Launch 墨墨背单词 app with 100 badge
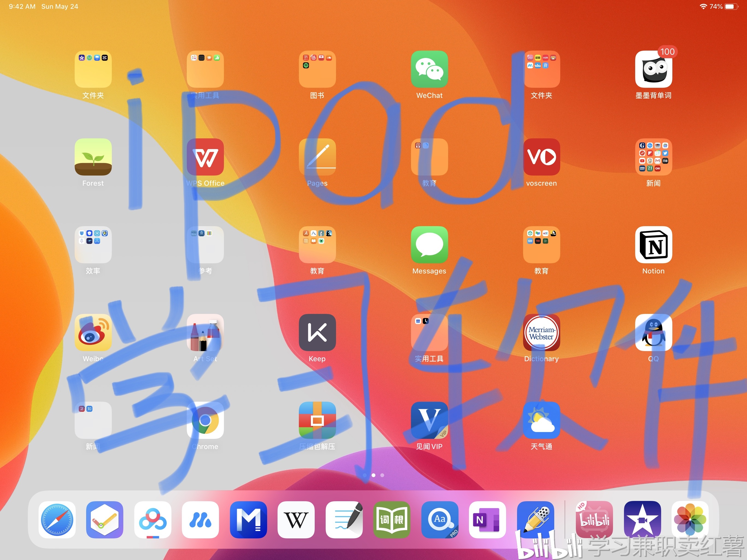 (653, 69)
